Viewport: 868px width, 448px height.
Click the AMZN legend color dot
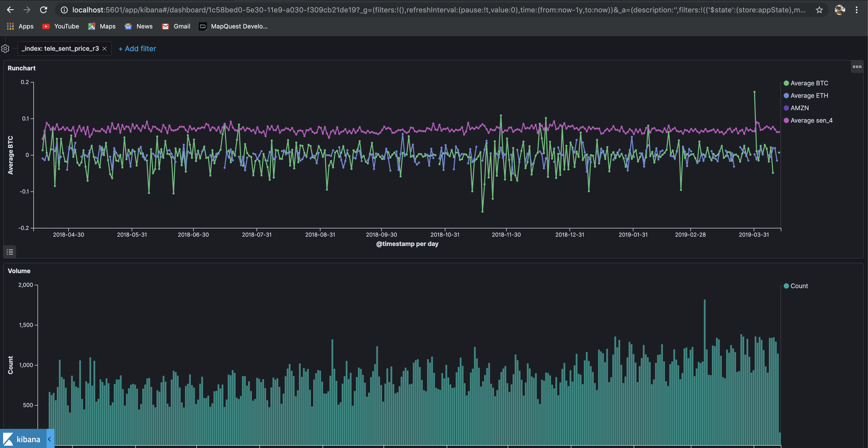(786, 108)
